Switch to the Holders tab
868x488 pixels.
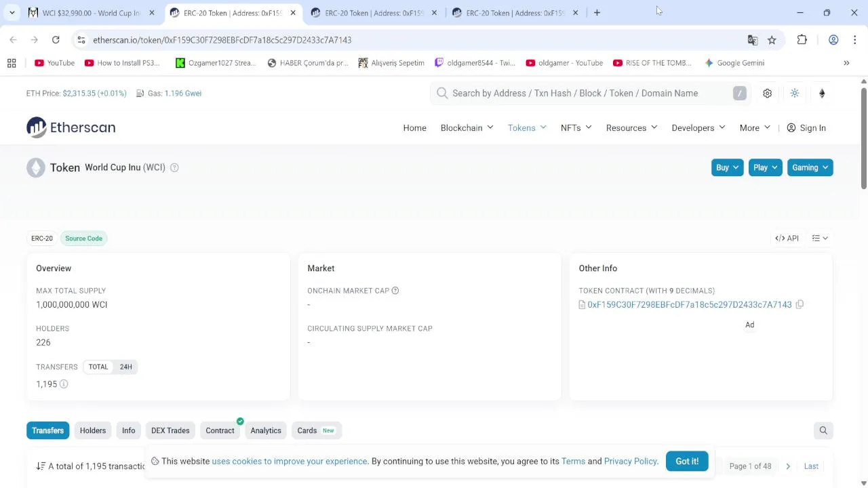(93, 430)
